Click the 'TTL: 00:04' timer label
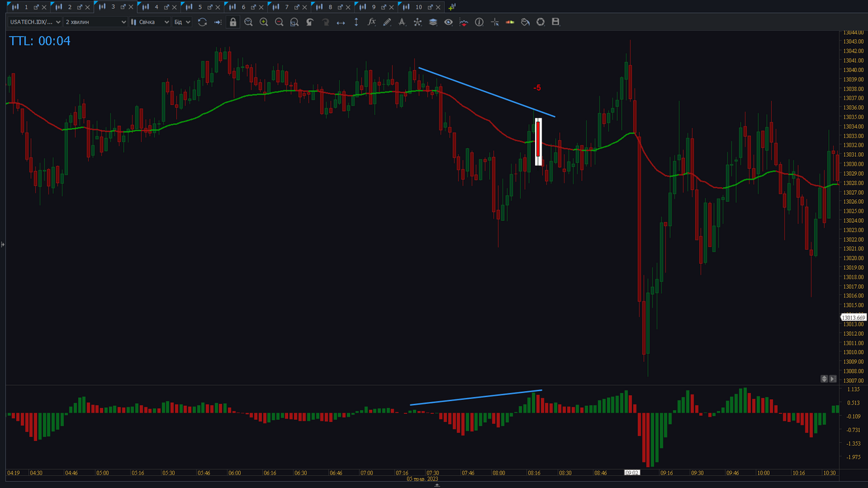The height and width of the screenshot is (488, 868). pyautogui.click(x=40, y=41)
